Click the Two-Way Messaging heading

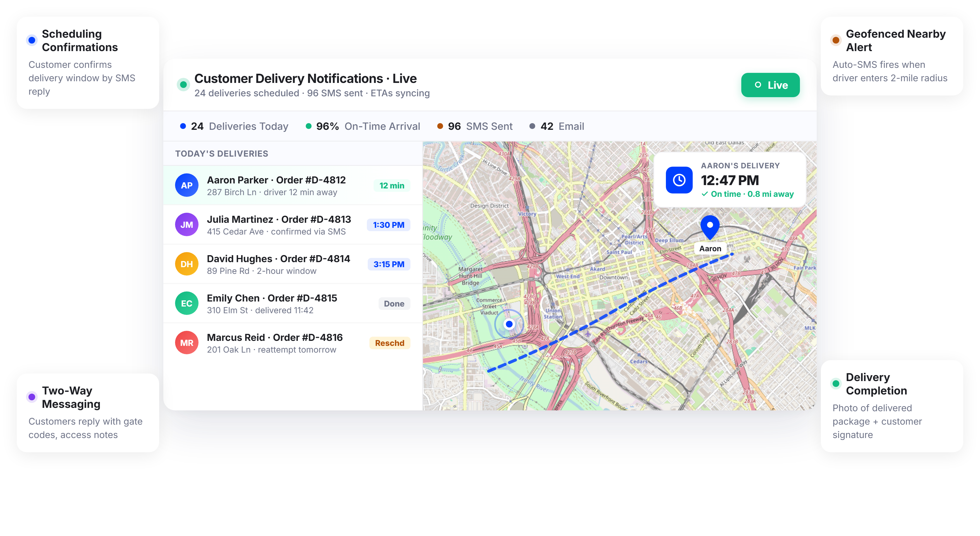click(71, 397)
